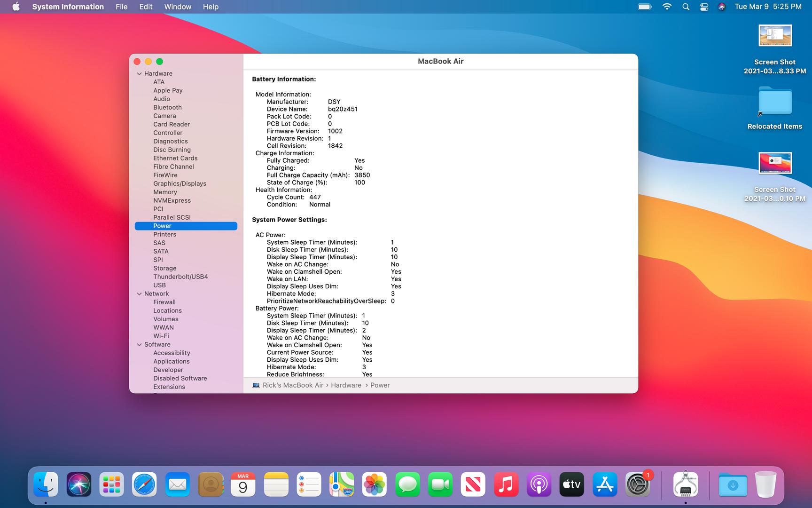Open the File menu

(122, 7)
